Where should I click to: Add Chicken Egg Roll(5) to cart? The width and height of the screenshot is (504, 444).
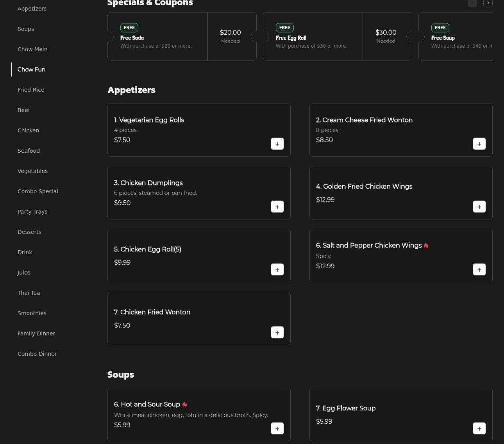pyautogui.click(x=277, y=269)
